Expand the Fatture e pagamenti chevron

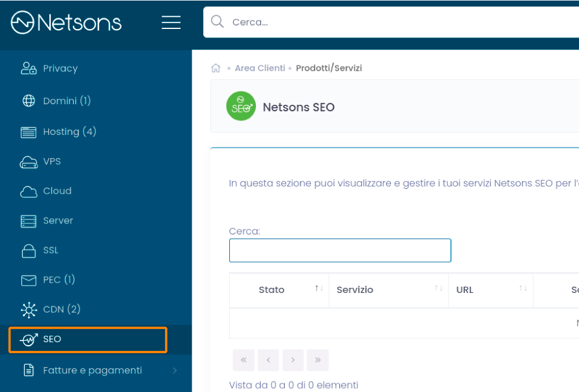(175, 370)
